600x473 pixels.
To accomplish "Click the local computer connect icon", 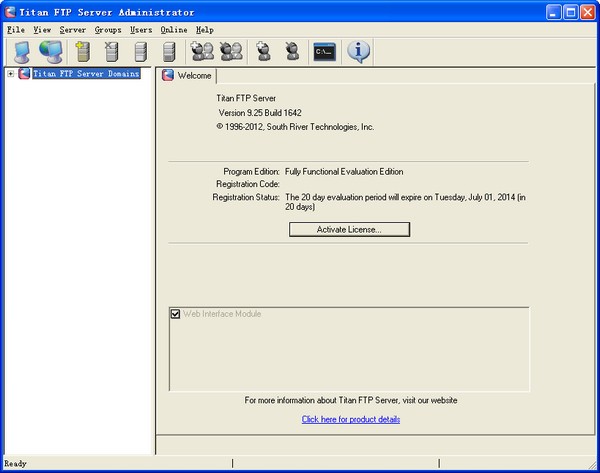I will [22, 52].
